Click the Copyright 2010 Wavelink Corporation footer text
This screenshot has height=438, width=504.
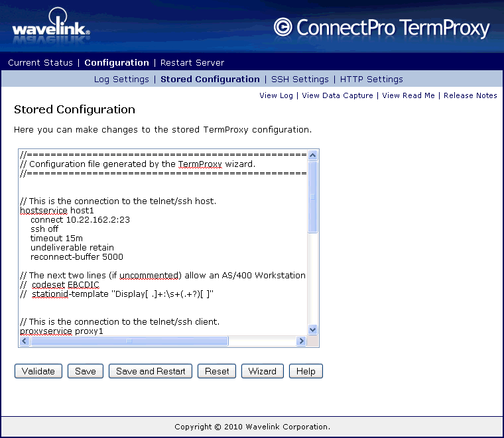(x=252, y=427)
